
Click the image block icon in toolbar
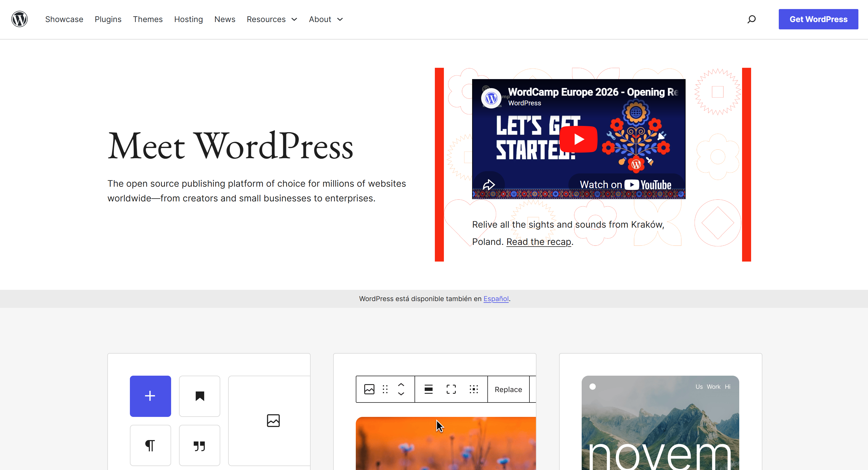click(369, 389)
